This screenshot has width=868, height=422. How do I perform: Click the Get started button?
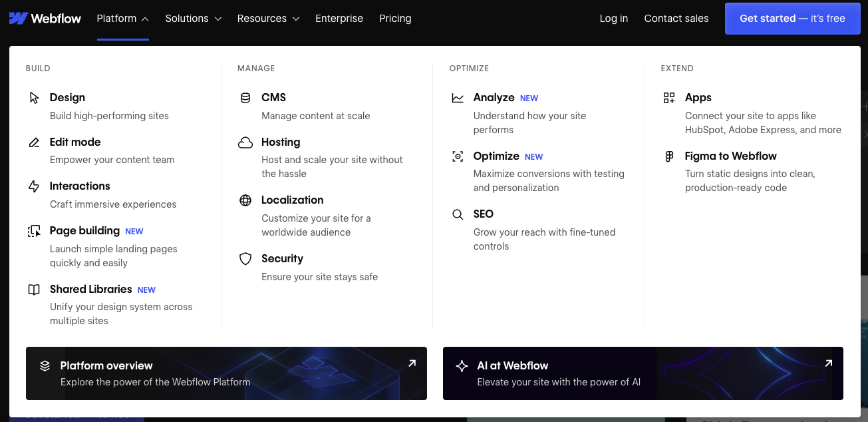point(792,19)
